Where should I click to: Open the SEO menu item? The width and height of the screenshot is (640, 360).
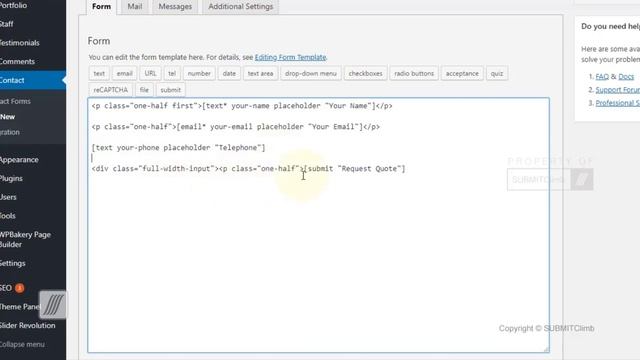pos(6,288)
